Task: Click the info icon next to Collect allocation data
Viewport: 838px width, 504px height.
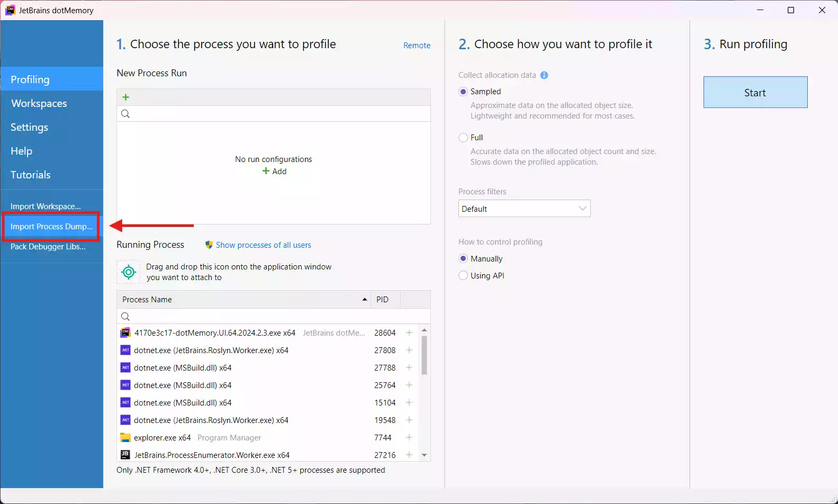Action: click(544, 75)
